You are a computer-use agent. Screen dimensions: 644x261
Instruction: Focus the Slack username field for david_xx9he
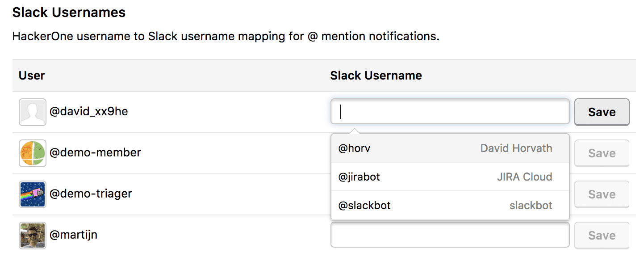click(450, 112)
